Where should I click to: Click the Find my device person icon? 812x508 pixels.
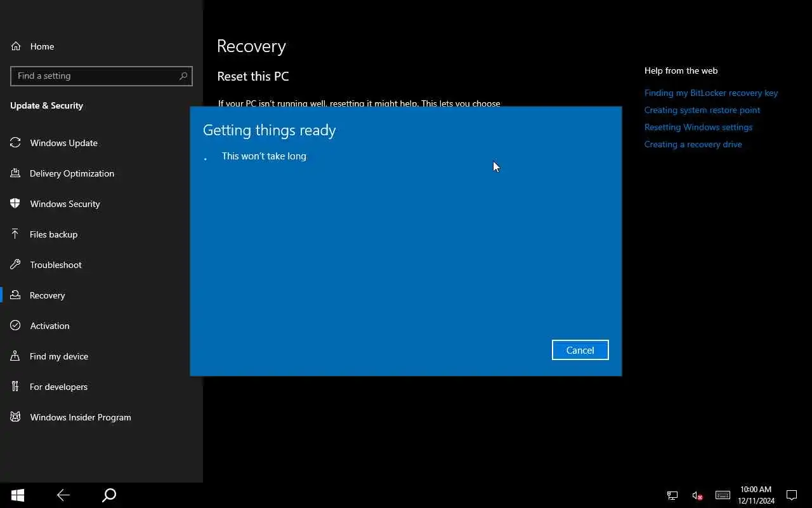(15, 356)
